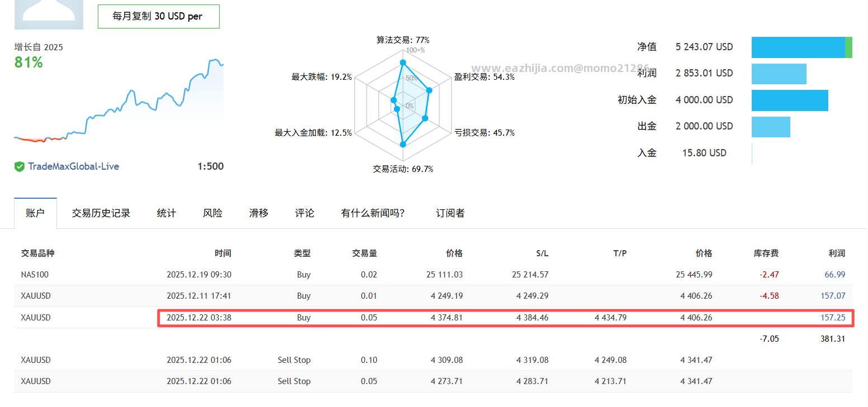Click the radar chart 算法交易 point

(402, 63)
